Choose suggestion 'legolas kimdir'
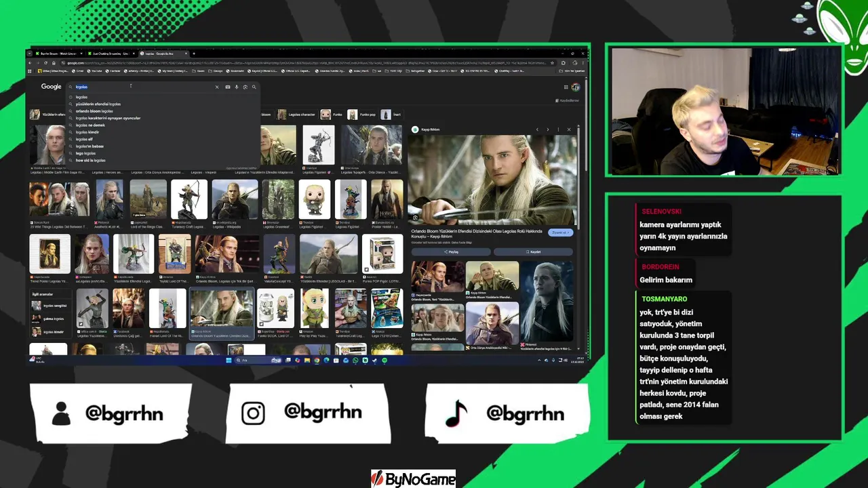The width and height of the screenshot is (868, 488). 87,132
